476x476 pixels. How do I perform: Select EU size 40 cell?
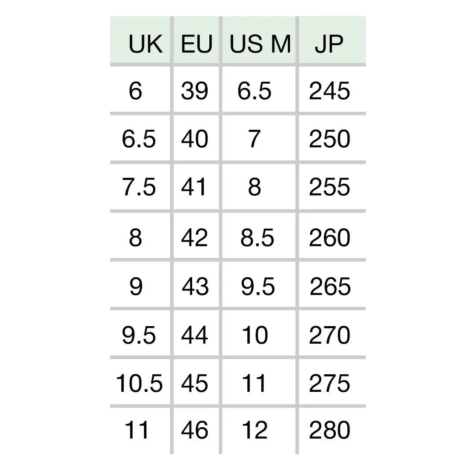(x=194, y=139)
